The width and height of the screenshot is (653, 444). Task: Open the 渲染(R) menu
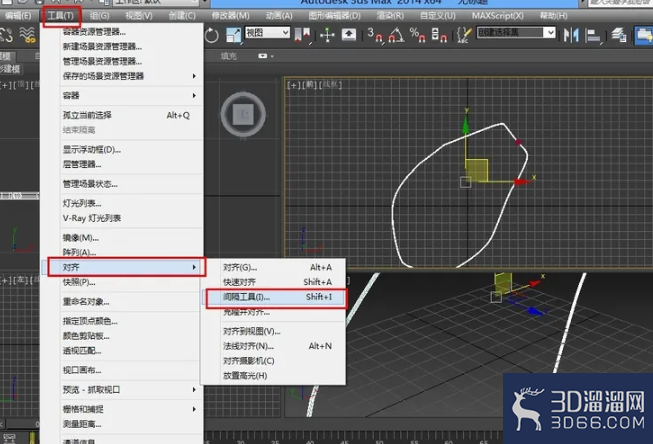[x=390, y=16]
